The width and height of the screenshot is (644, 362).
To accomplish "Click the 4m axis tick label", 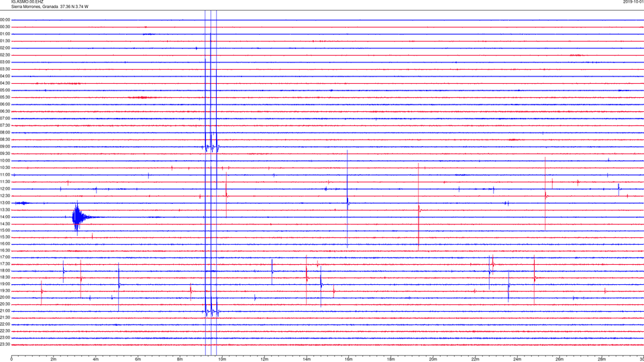I will [x=96, y=359].
